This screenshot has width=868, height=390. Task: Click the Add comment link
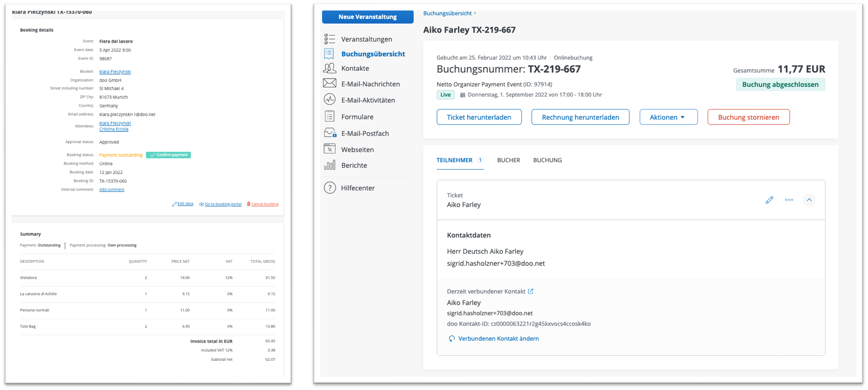coord(112,189)
